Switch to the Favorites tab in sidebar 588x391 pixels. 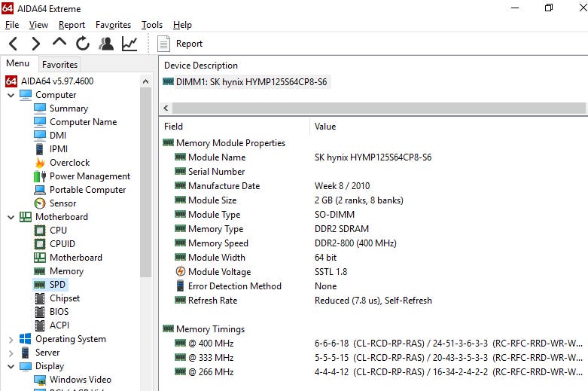click(x=59, y=65)
